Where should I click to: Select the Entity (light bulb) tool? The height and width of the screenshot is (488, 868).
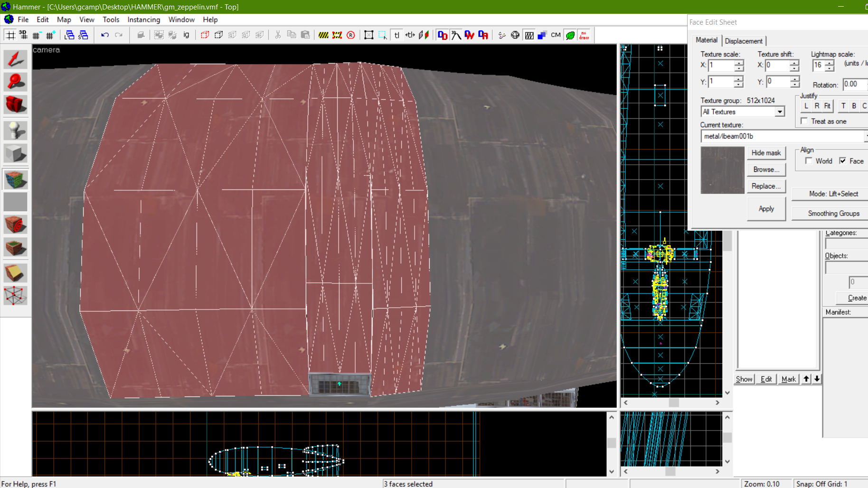coord(15,131)
